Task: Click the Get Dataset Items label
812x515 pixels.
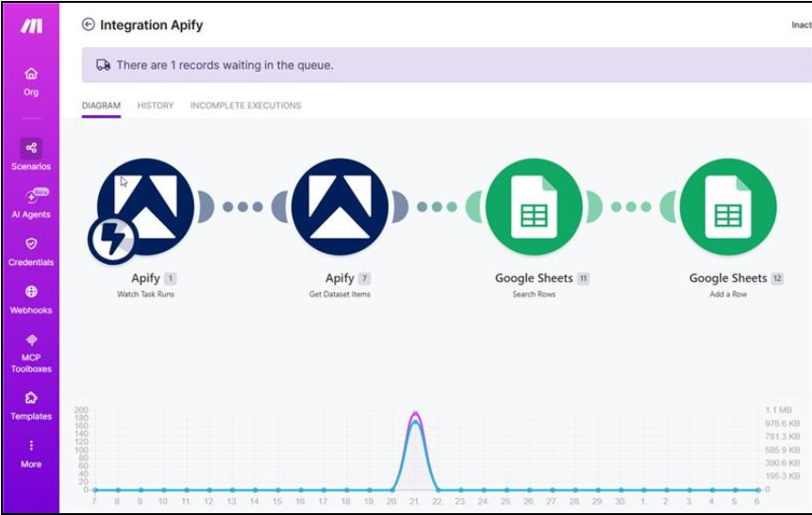Action: [340, 294]
